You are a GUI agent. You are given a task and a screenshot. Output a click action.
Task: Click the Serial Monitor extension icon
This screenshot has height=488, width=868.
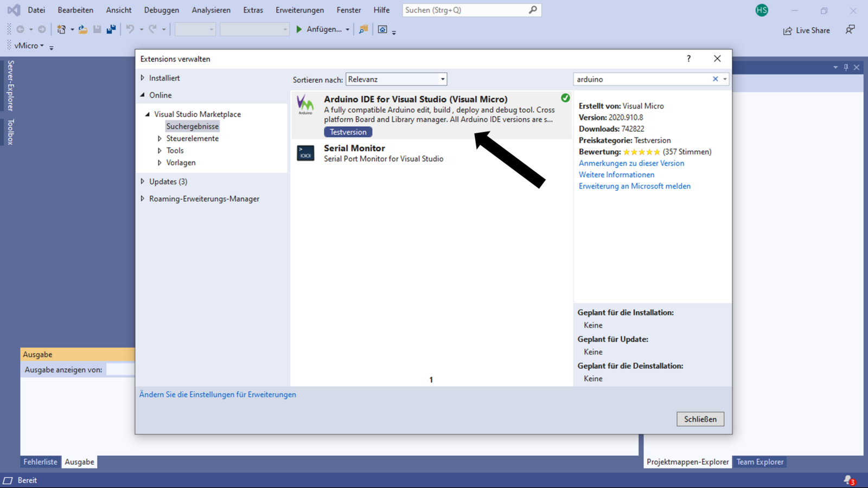[x=305, y=153]
